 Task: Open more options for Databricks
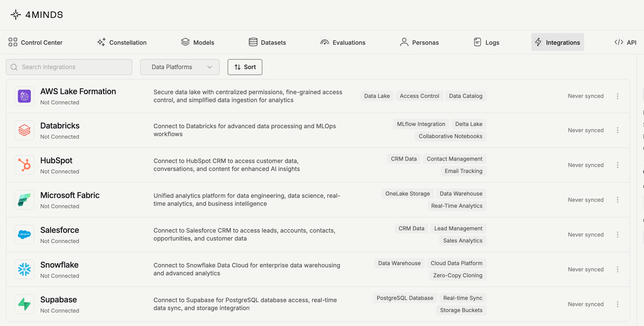click(x=617, y=130)
